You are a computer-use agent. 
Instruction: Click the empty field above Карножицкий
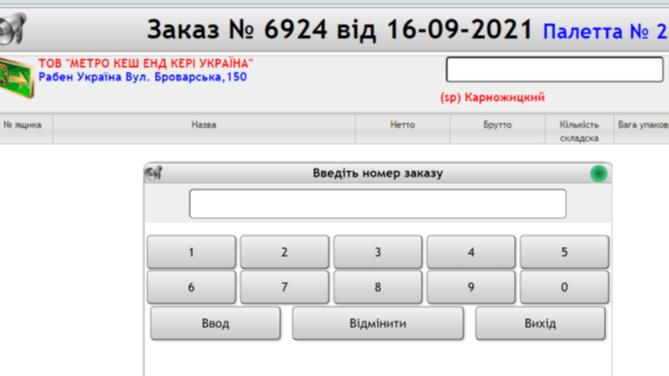(554, 69)
